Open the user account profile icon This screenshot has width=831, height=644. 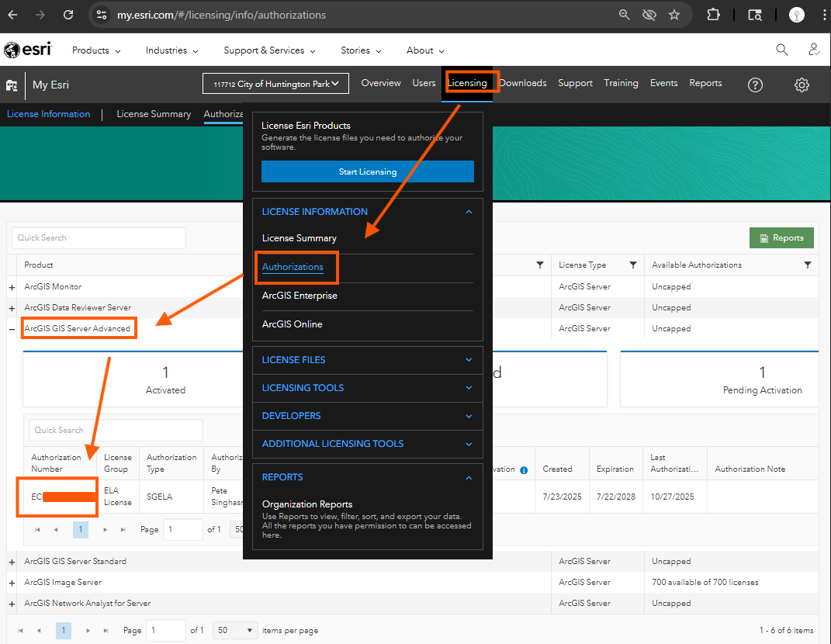pyautogui.click(x=813, y=50)
